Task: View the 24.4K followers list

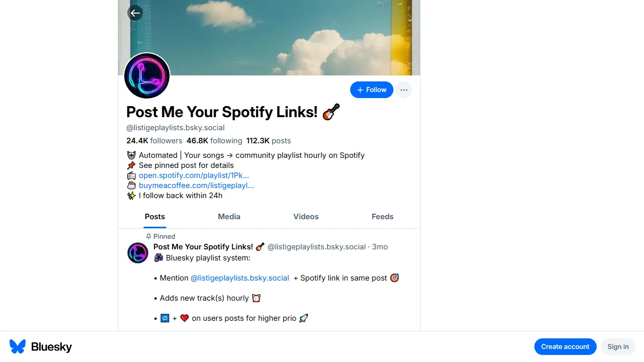Action: pos(152,141)
